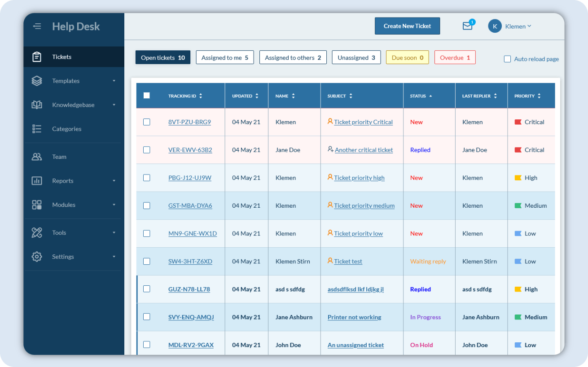Image resolution: width=588 pixels, height=367 pixels.
Task: Click the K user avatar
Action: pyautogui.click(x=495, y=26)
